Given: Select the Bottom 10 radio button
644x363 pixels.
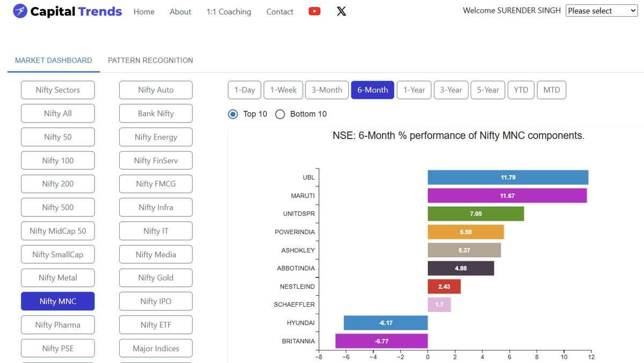Looking at the screenshot, I should point(280,114).
